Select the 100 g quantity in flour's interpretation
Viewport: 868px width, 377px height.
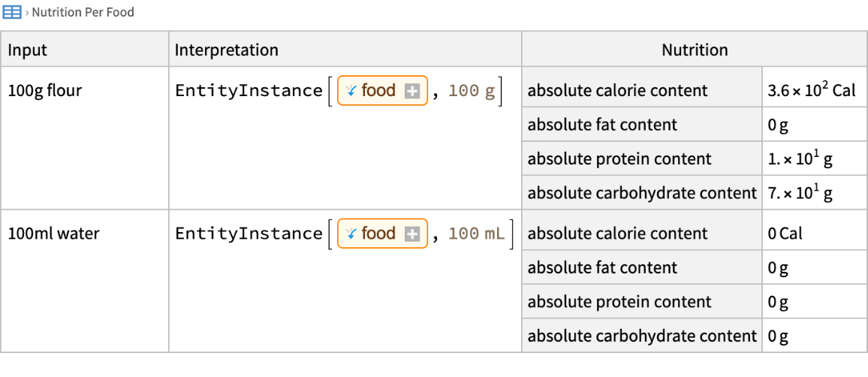(x=472, y=91)
